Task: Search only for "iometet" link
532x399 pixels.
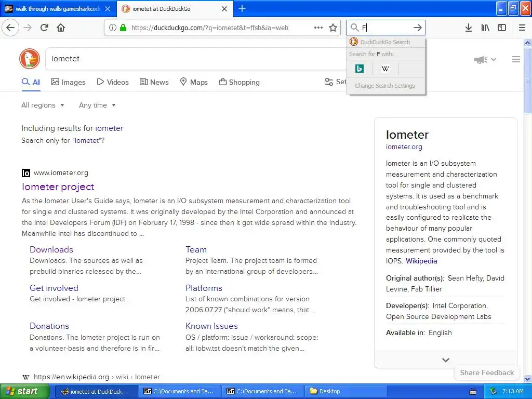Action: tap(87, 140)
